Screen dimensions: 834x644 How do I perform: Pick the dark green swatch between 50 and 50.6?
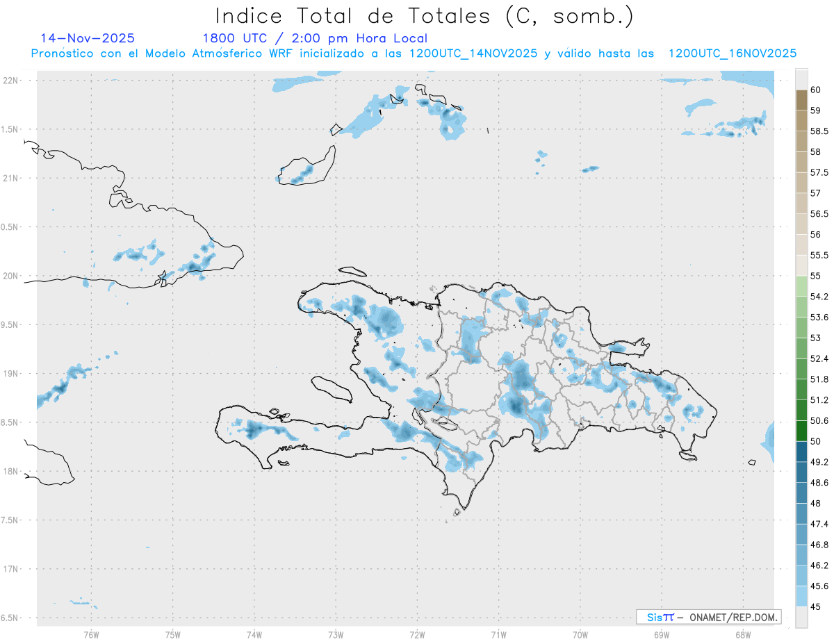coord(801,431)
